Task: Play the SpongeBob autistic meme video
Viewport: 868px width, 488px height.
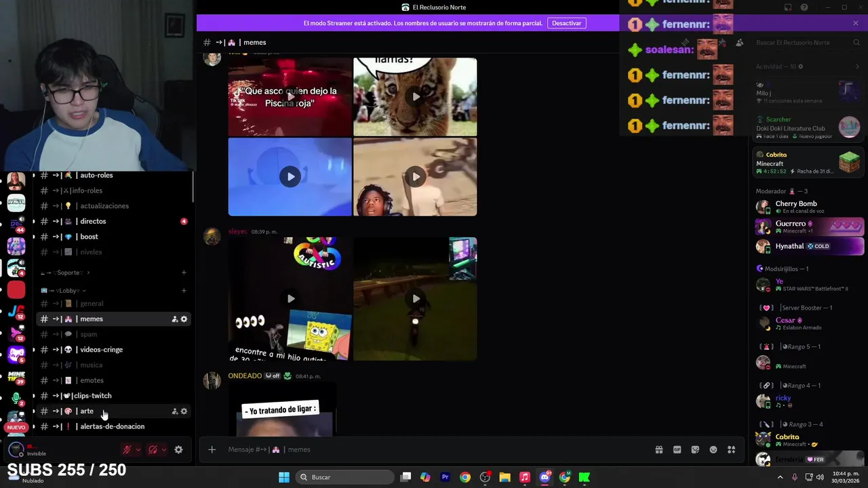Action: (290, 299)
